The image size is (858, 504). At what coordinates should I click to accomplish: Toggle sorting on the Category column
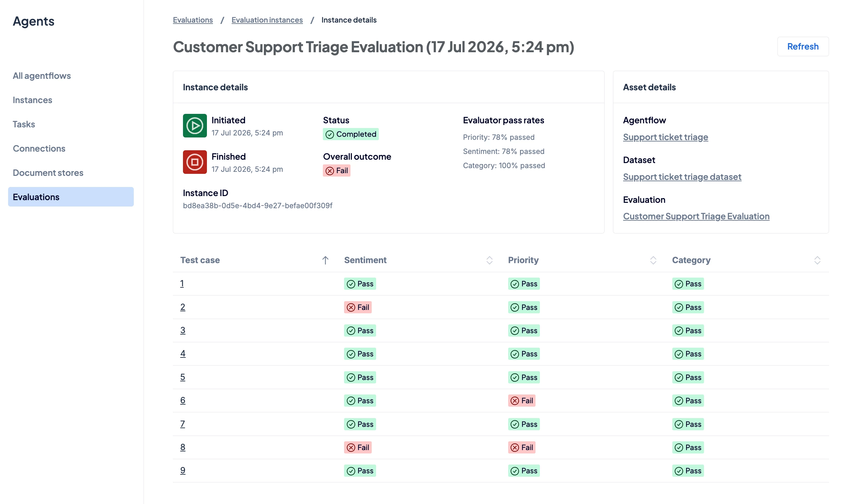click(x=817, y=260)
